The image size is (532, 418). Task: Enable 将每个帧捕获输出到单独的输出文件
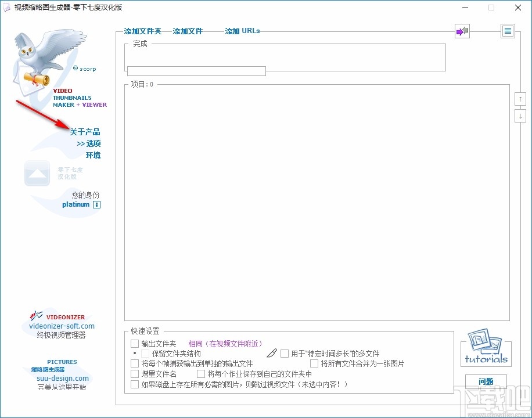[x=135, y=363]
